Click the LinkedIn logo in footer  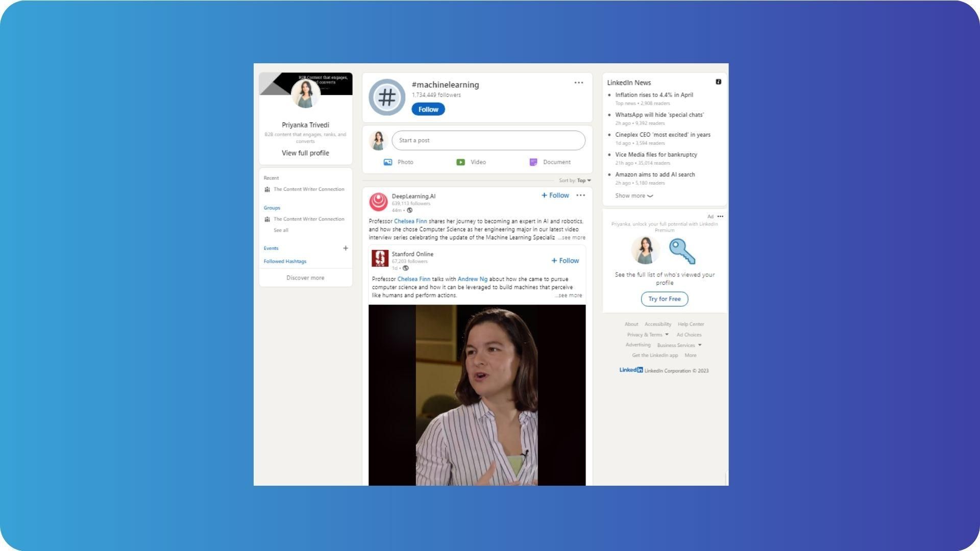tap(631, 370)
